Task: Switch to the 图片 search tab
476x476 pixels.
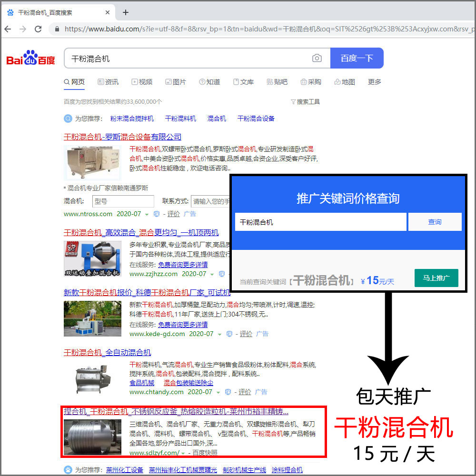Action: pos(175,82)
